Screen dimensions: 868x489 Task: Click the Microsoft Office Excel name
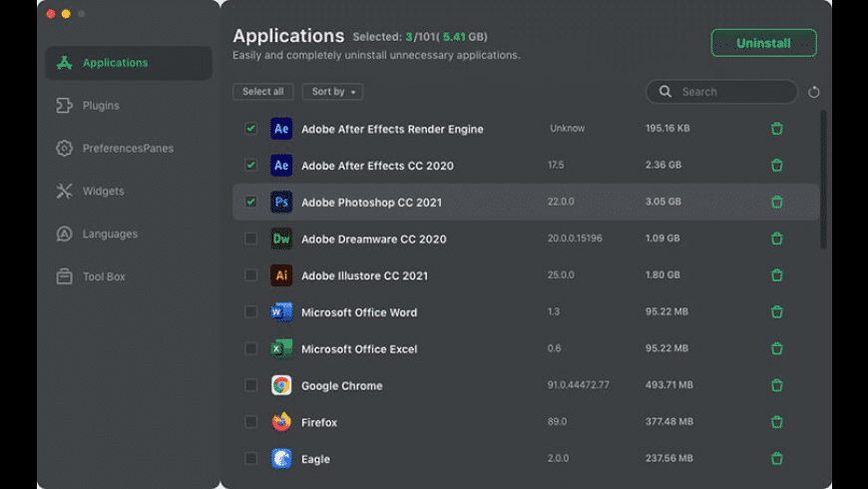pyautogui.click(x=359, y=349)
